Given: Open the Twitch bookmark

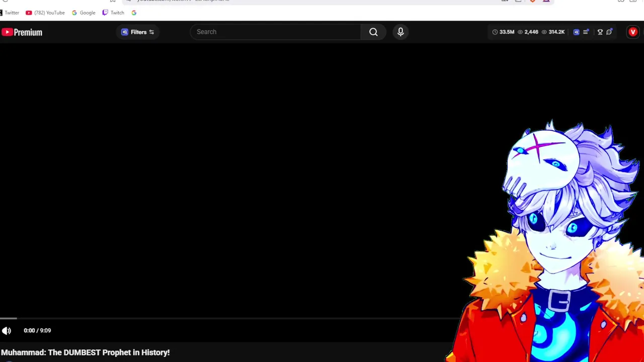Looking at the screenshot, I should 113,13.
